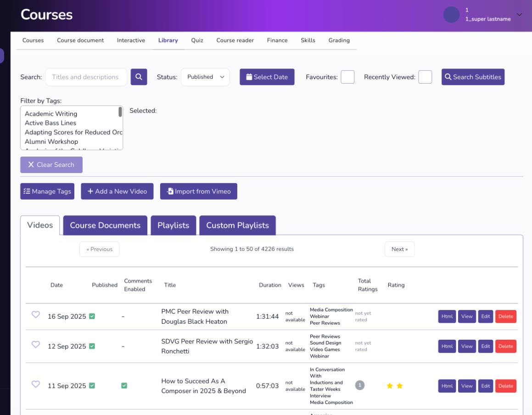Click the Clear Search button
The width and height of the screenshot is (532, 415).
[x=51, y=165]
